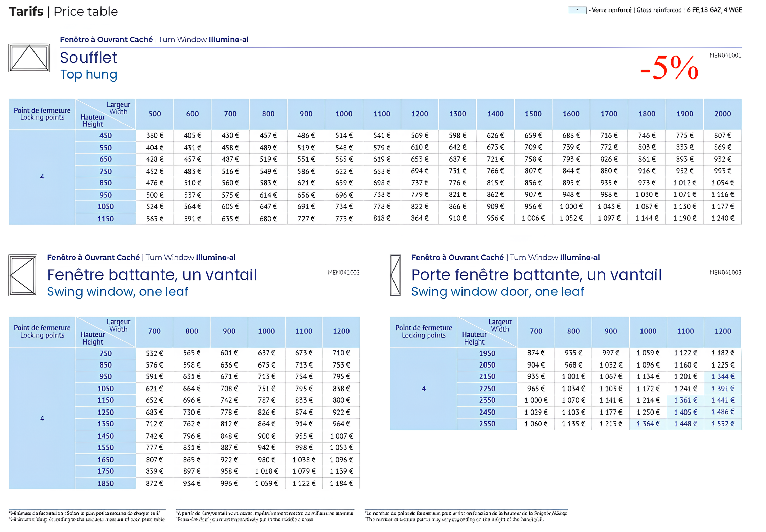The height and width of the screenshot is (532, 766).
Task: Select height row 2550 in window door table
Action: [x=487, y=424]
